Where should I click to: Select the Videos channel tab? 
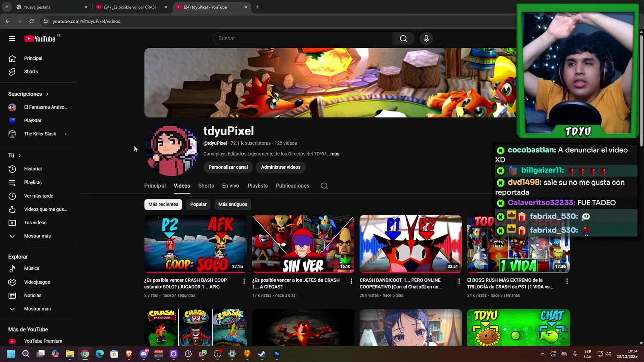(x=182, y=186)
